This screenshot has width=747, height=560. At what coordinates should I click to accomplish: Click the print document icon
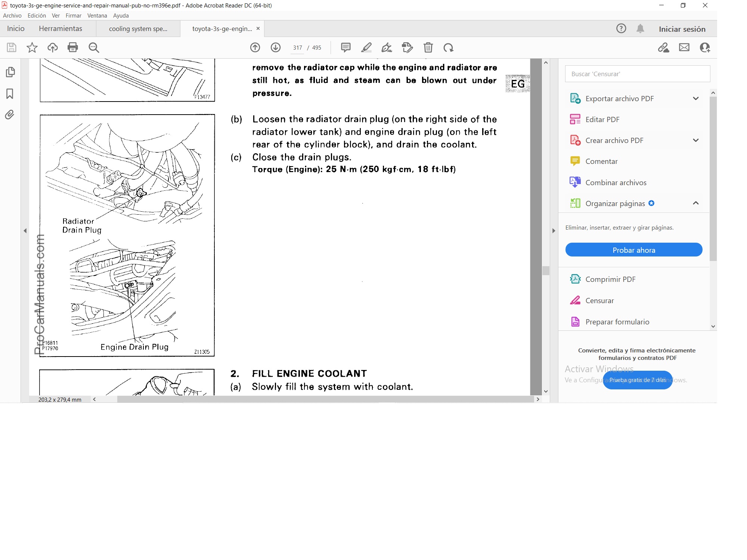tap(72, 47)
